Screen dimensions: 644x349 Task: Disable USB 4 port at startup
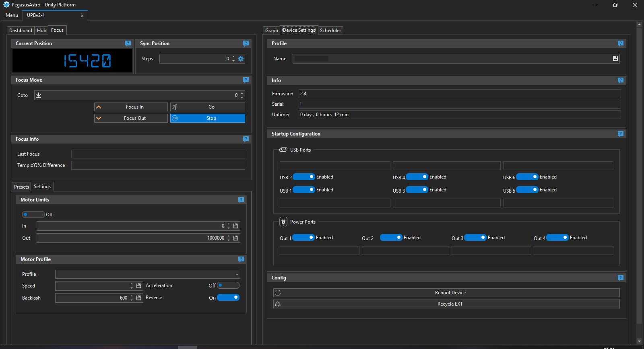click(x=417, y=177)
